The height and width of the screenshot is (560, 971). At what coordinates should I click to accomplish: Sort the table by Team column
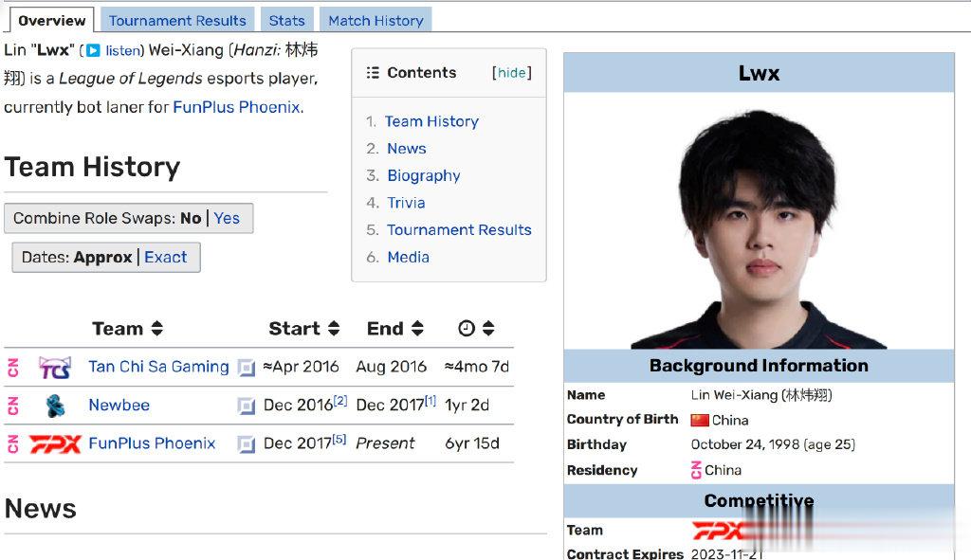click(157, 329)
